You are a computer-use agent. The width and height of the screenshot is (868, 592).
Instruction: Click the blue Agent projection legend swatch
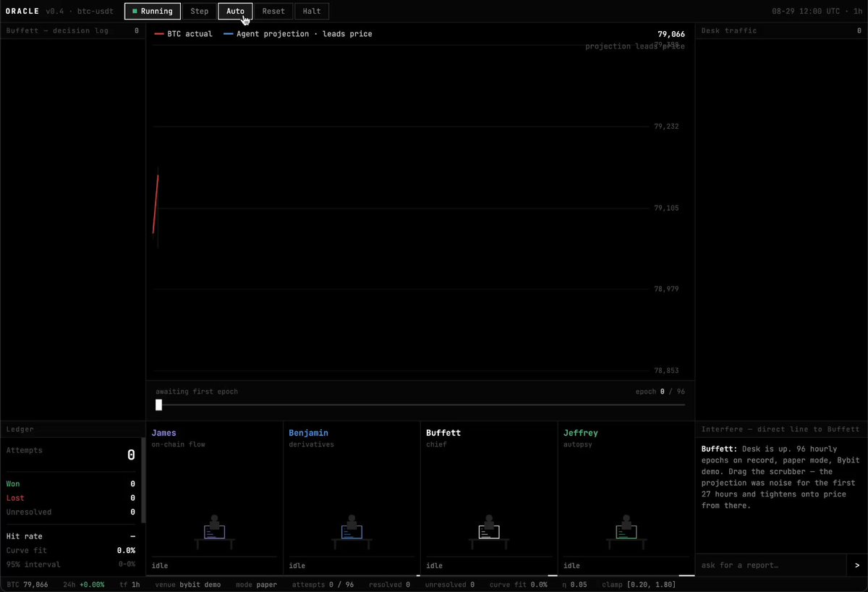click(x=229, y=34)
